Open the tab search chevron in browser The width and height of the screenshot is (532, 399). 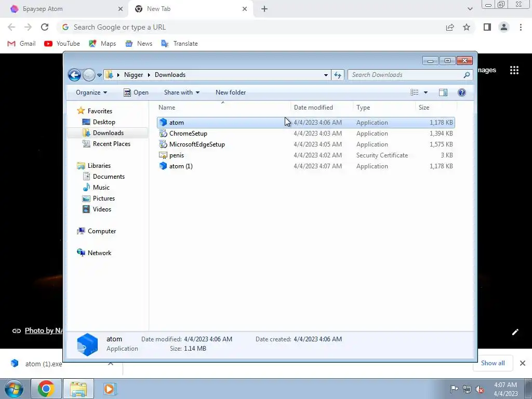tap(470, 9)
